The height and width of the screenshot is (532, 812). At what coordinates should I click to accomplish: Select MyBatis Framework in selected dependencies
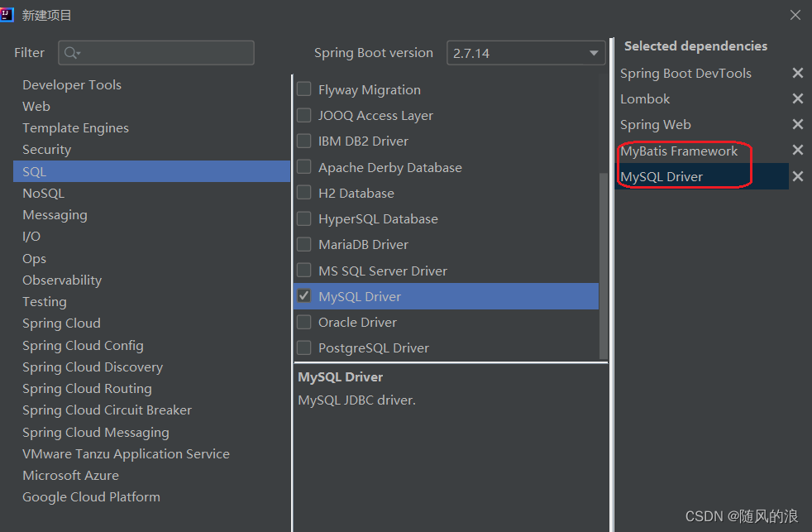679,151
